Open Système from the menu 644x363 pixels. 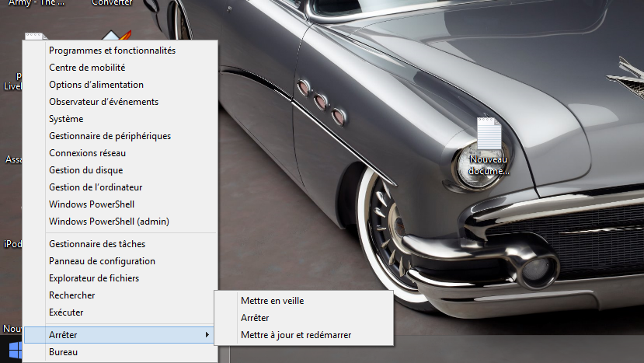[66, 119]
